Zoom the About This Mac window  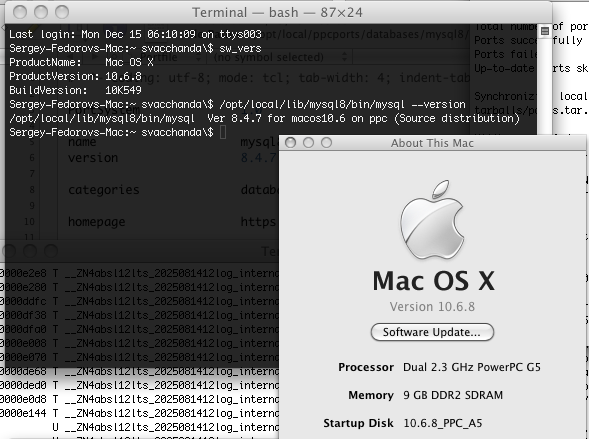[x=326, y=143]
